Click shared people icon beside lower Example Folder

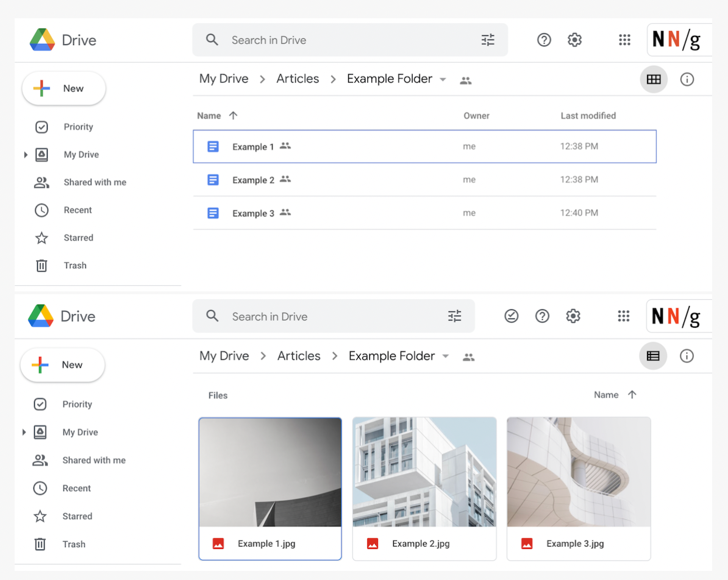(468, 357)
